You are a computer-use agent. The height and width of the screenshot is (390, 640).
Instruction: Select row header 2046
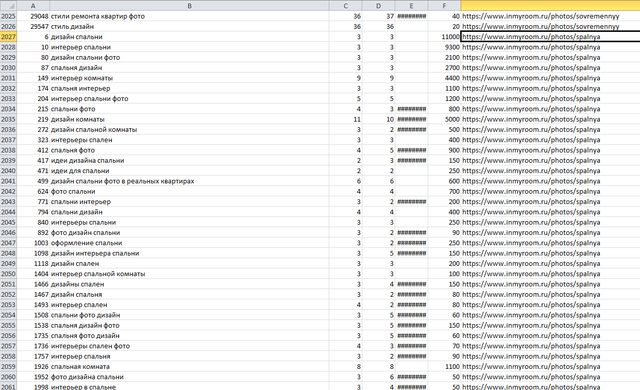pos(8,233)
